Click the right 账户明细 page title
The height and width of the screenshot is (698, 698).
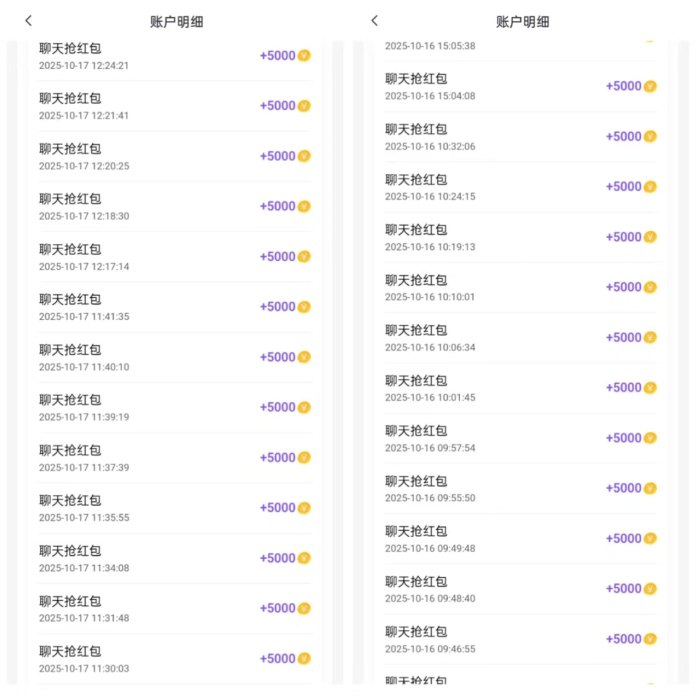(522, 22)
